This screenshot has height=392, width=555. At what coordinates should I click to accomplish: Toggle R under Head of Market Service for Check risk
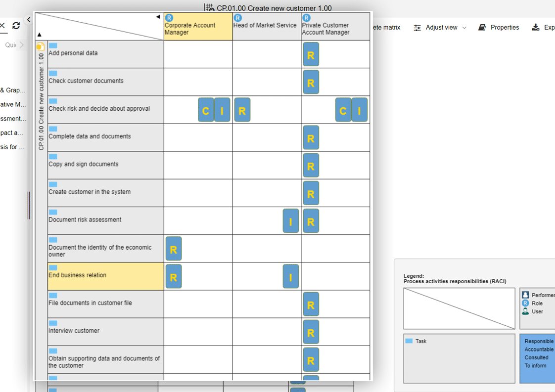242,110
